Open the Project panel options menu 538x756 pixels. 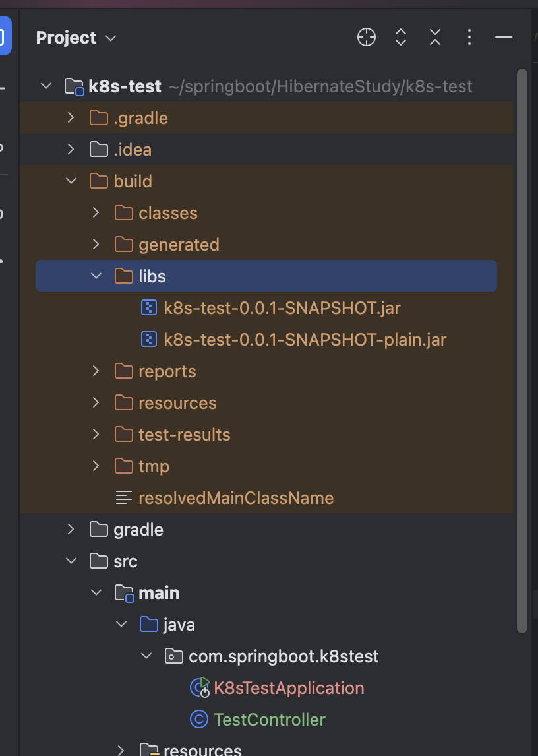click(469, 38)
